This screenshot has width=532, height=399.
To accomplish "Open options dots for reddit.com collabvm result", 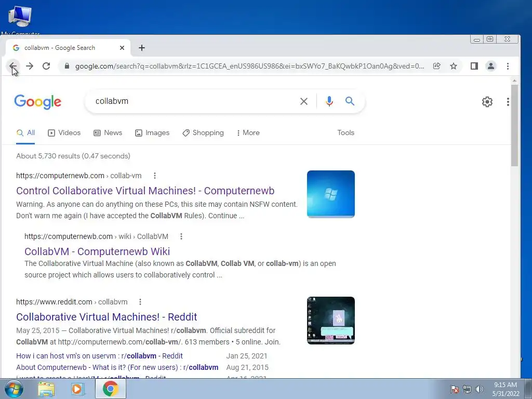I will click(x=140, y=302).
